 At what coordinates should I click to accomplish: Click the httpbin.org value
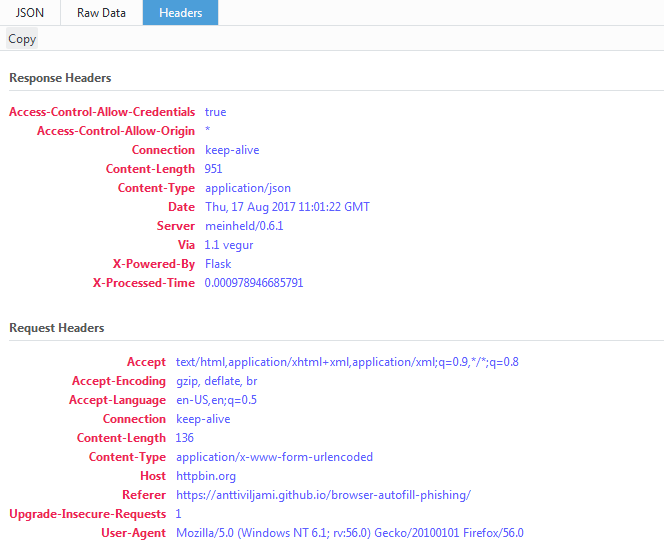point(206,476)
